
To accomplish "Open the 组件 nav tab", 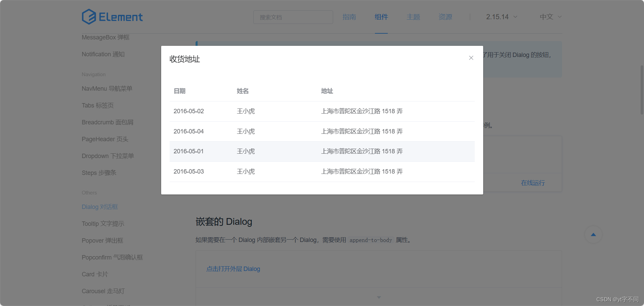I will click(381, 17).
